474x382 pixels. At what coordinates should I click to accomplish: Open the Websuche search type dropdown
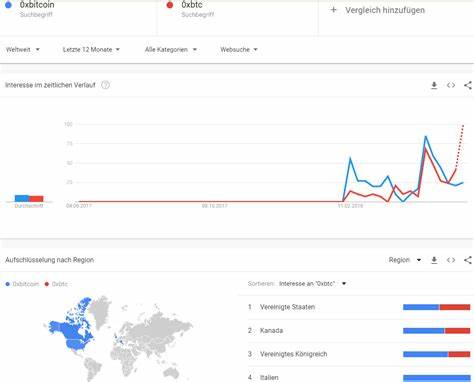pos(239,50)
